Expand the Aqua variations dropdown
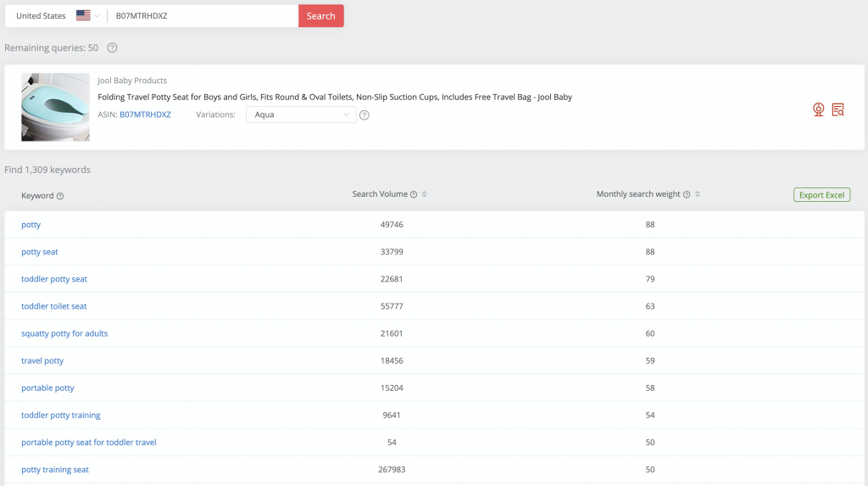 (301, 115)
